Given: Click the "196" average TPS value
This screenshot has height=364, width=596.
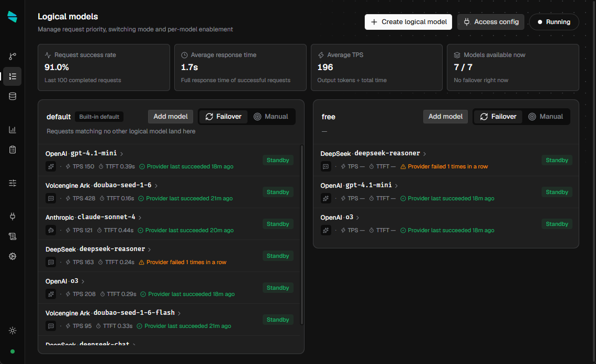Looking at the screenshot, I should coord(325,67).
